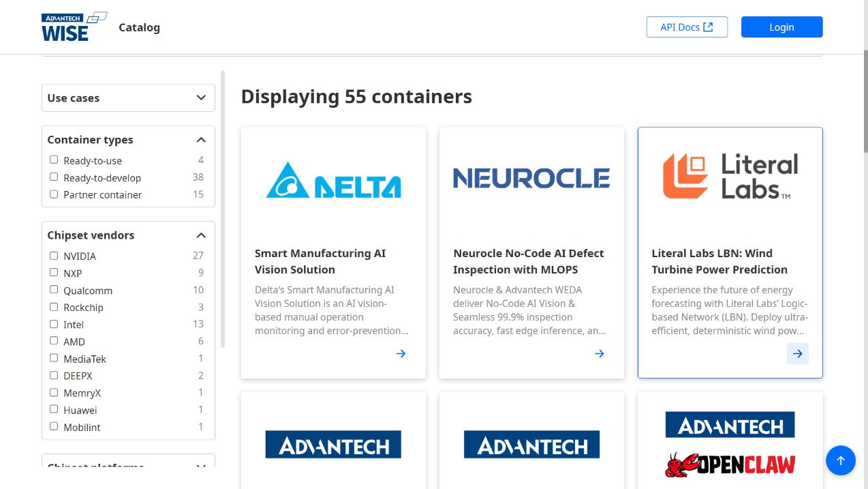Viewport: 868px width, 489px height.
Task: Enable the NVIDIA chipset filter
Action: (54, 256)
